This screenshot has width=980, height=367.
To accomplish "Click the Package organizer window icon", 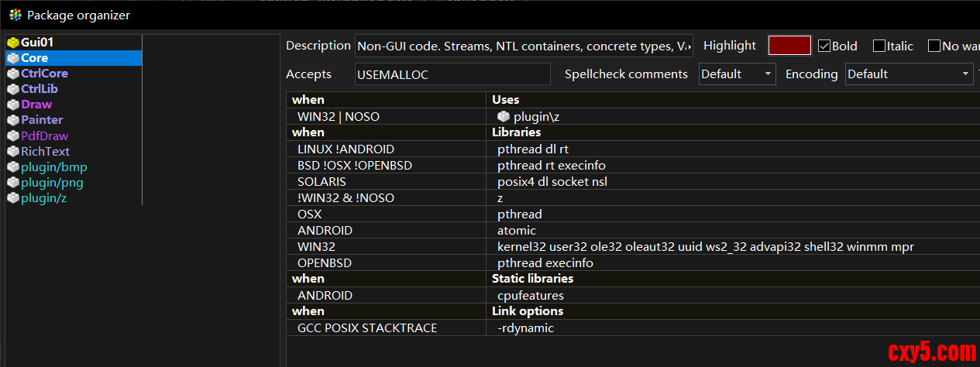I will [15, 15].
